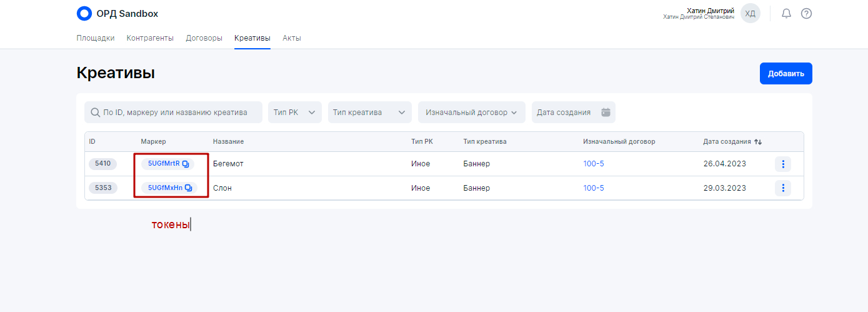Screen dimensions: 868x312
Task: Click ID badge 5353
Action: pyautogui.click(x=102, y=188)
